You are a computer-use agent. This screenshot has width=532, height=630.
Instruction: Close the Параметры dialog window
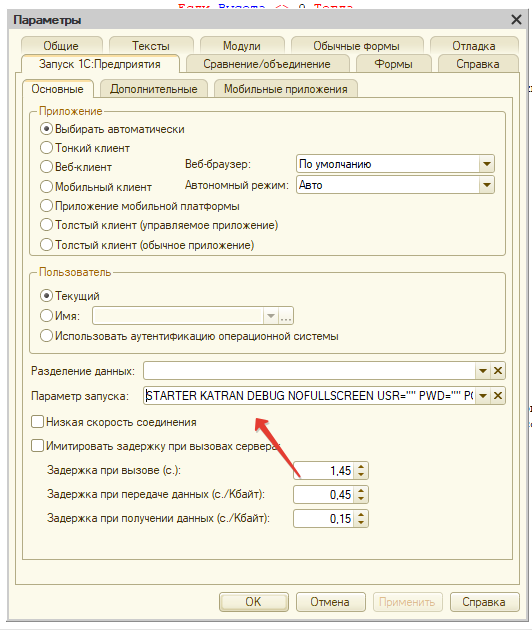[x=516, y=19]
